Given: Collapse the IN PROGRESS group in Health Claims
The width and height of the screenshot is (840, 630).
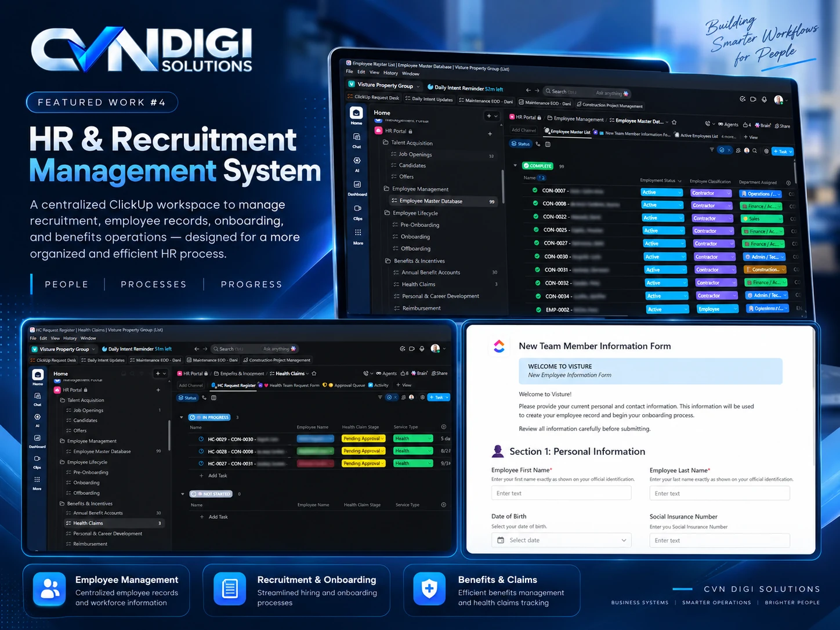Looking at the screenshot, I should click(182, 417).
